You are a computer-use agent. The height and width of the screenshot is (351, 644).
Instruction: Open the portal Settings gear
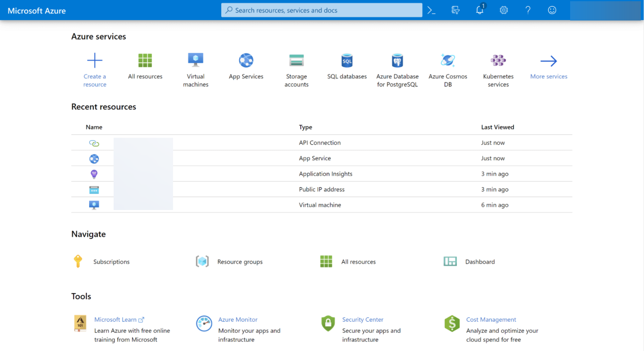[x=504, y=10]
